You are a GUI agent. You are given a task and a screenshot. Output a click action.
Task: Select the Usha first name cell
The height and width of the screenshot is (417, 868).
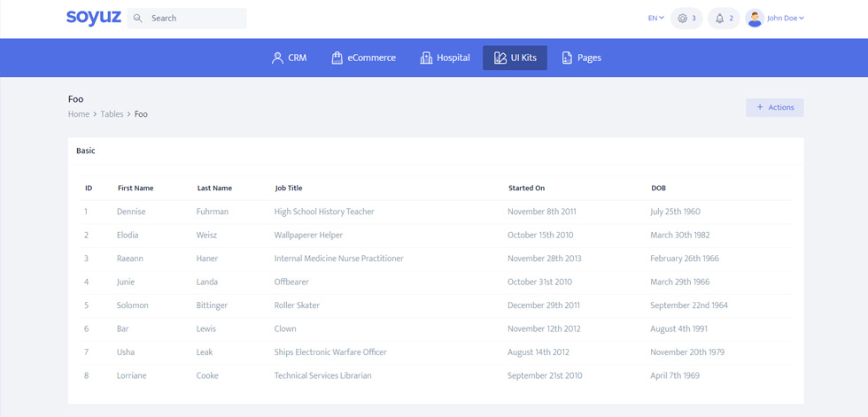click(126, 351)
